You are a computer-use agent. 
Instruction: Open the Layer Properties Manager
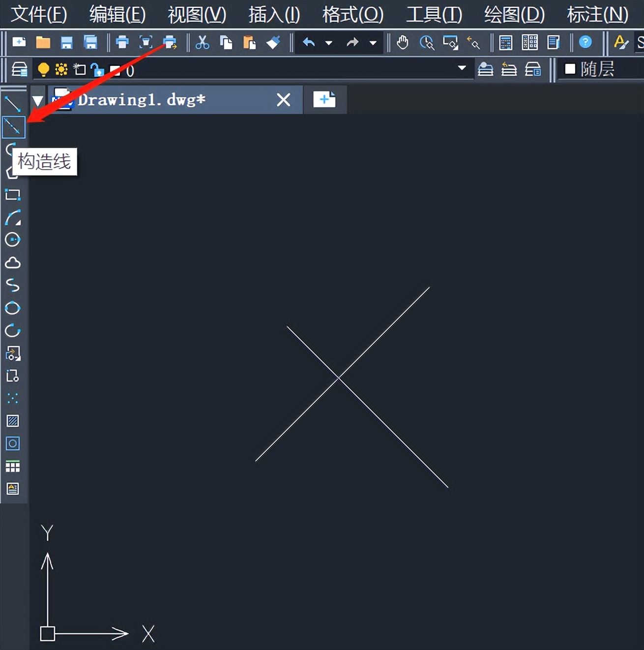[x=19, y=69]
